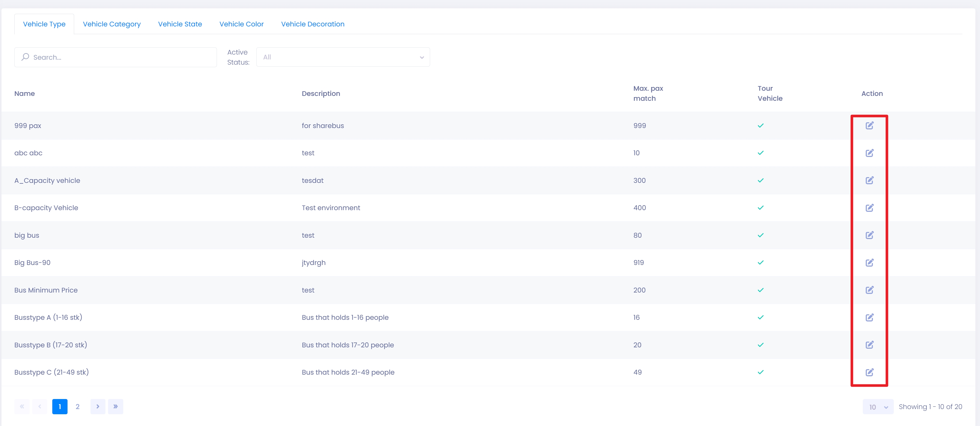The width and height of the screenshot is (980, 426).
Task: Go to Vehicle Decoration tab
Action: 313,24
